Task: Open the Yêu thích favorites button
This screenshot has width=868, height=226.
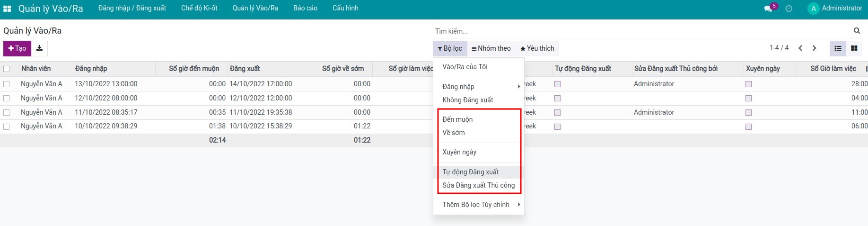Action: [537, 48]
